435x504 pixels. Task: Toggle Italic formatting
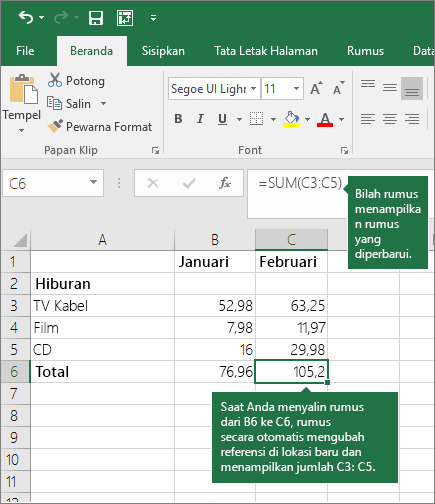click(200, 119)
